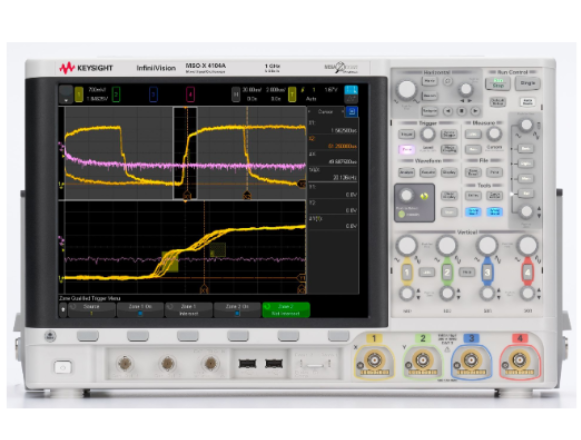Viewport: 581px width, 440px height.
Task: Tap the Zone 2 box on the zoomed waveform
Action: click(x=218, y=250)
